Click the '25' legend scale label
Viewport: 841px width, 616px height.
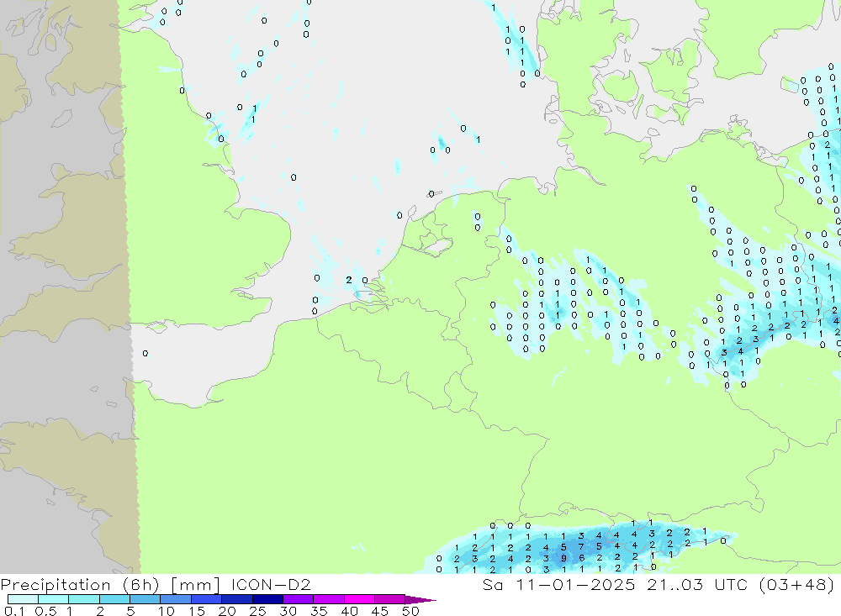pos(258,611)
